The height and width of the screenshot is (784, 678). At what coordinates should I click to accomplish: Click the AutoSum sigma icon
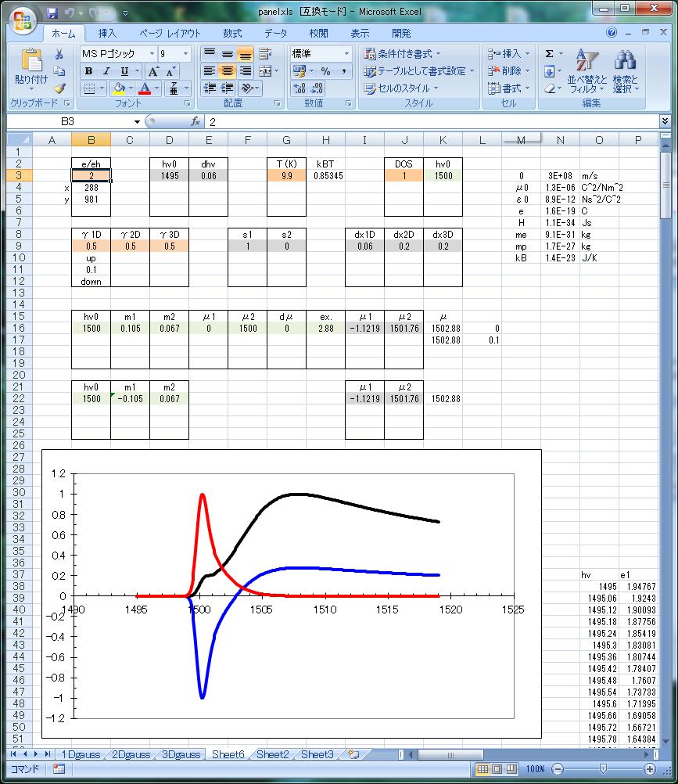[549, 53]
